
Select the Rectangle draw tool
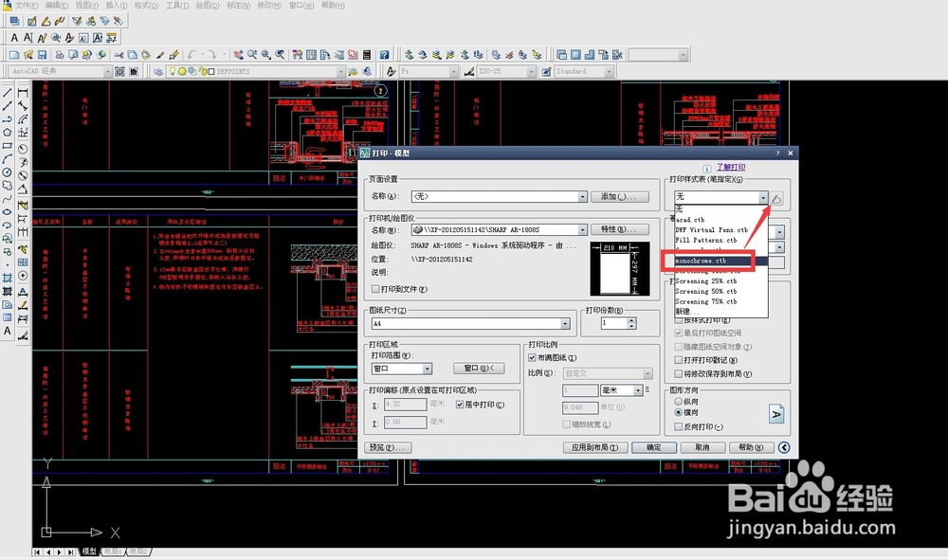point(8,146)
